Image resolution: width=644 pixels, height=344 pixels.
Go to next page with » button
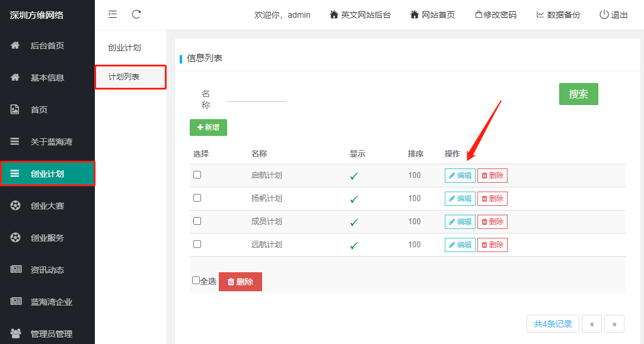(x=614, y=324)
